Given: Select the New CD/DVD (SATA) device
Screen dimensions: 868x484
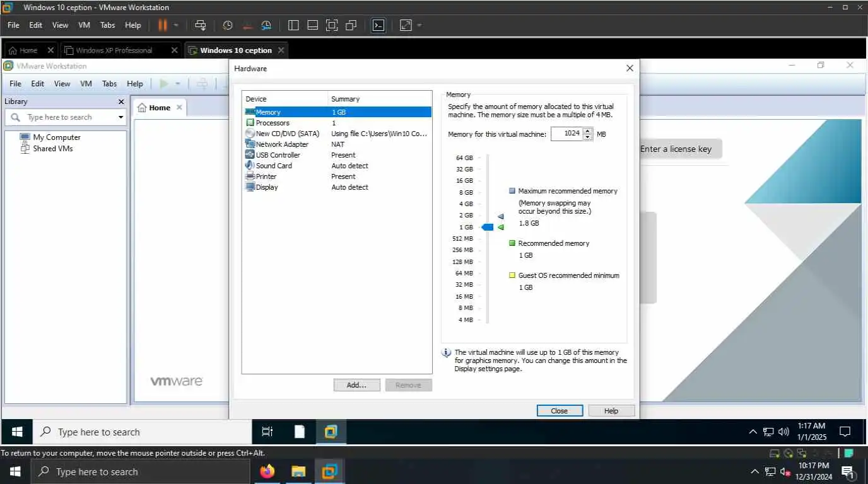Looking at the screenshot, I should [x=337, y=134].
